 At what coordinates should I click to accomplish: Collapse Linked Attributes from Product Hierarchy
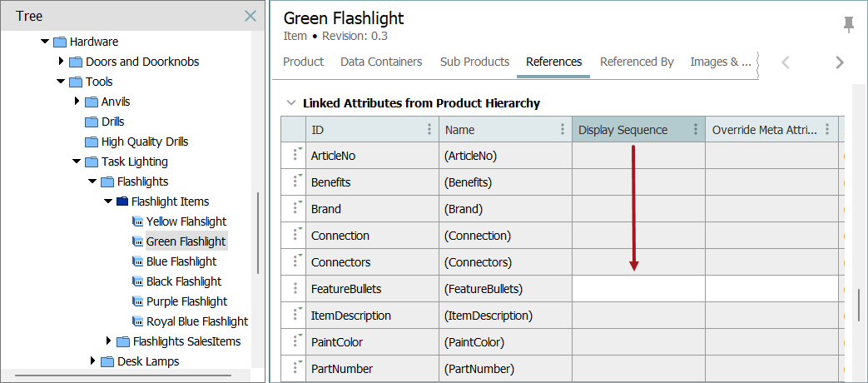coord(290,103)
